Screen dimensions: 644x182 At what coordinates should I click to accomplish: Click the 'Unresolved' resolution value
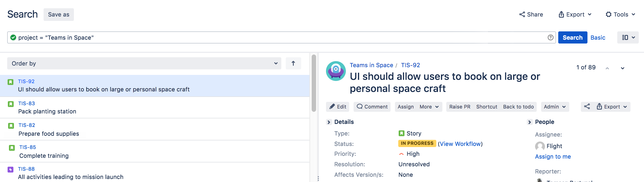tap(414, 164)
